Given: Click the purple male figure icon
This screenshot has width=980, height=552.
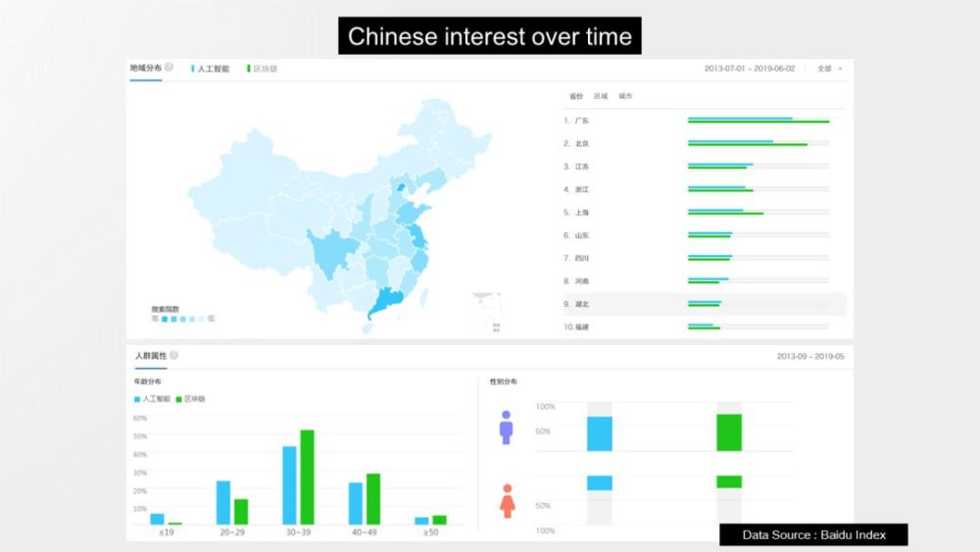Looking at the screenshot, I should [507, 427].
